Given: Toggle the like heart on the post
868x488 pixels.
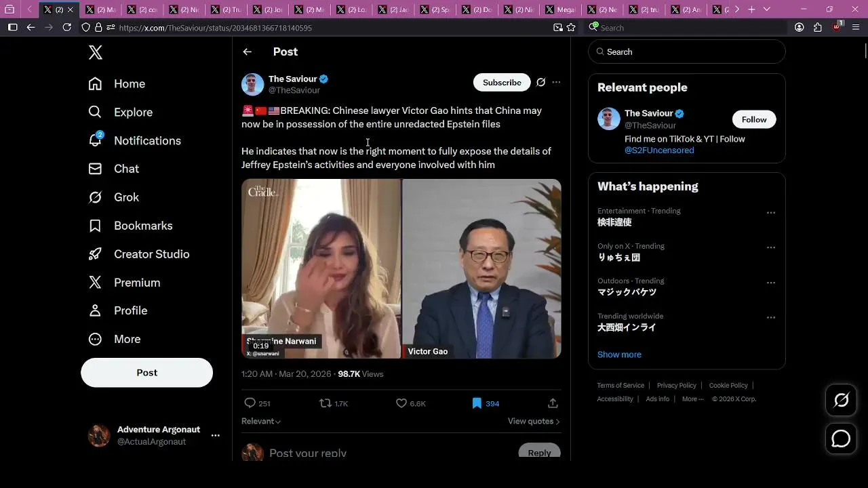Looking at the screenshot, I should point(401,403).
